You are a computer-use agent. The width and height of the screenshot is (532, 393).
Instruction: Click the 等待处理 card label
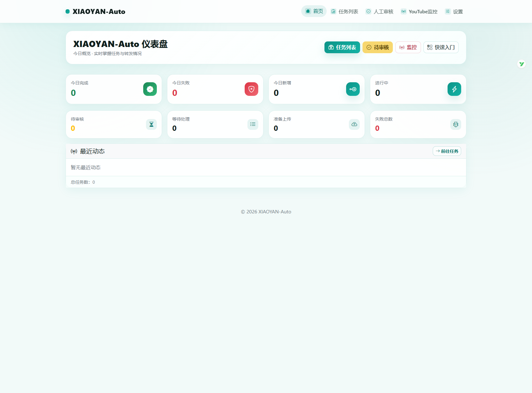[x=181, y=119]
